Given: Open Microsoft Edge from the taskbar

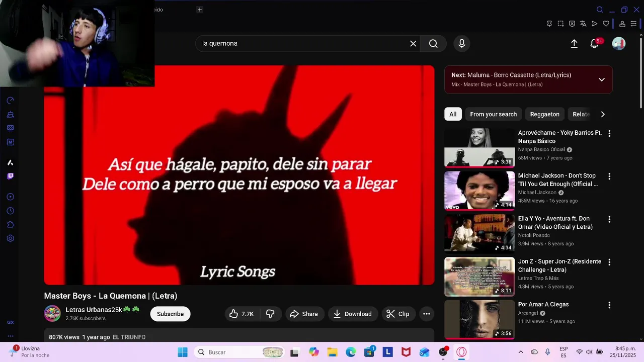Looking at the screenshot, I should click(x=351, y=352).
